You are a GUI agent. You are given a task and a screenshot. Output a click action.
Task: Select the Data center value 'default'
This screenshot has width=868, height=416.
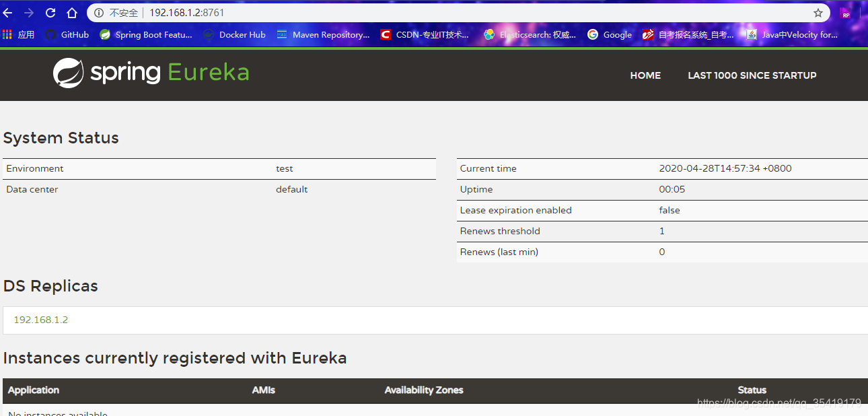(x=291, y=189)
